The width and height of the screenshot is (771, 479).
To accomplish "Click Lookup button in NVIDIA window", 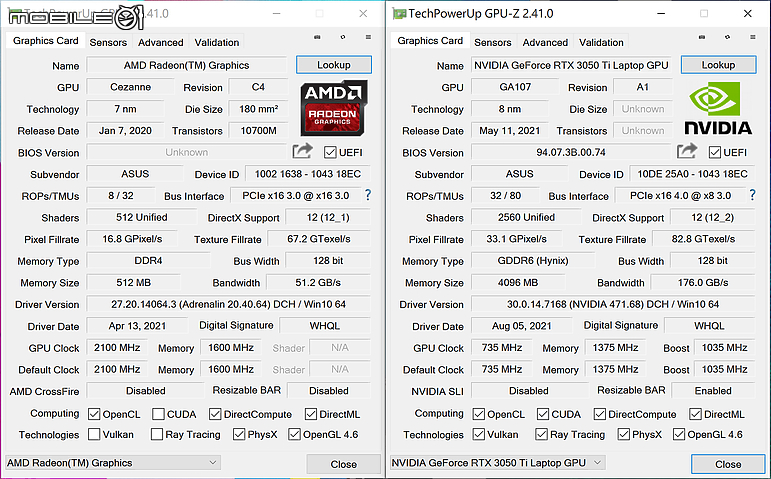I will [x=718, y=65].
